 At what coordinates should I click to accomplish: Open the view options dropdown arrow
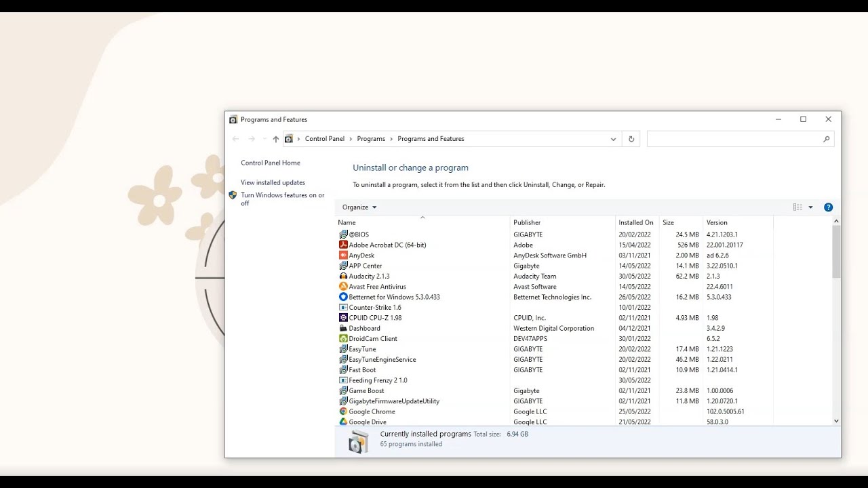(810, 207)
